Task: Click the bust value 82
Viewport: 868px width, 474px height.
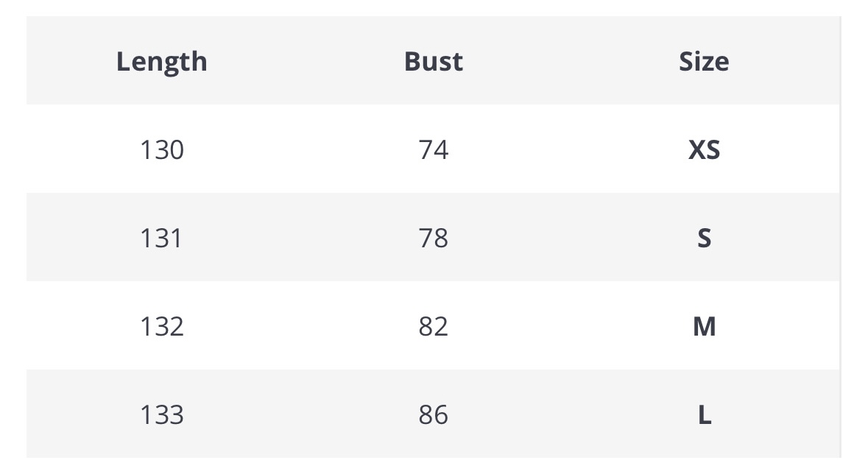Action: pyautogui.click(x=434, y=326)
